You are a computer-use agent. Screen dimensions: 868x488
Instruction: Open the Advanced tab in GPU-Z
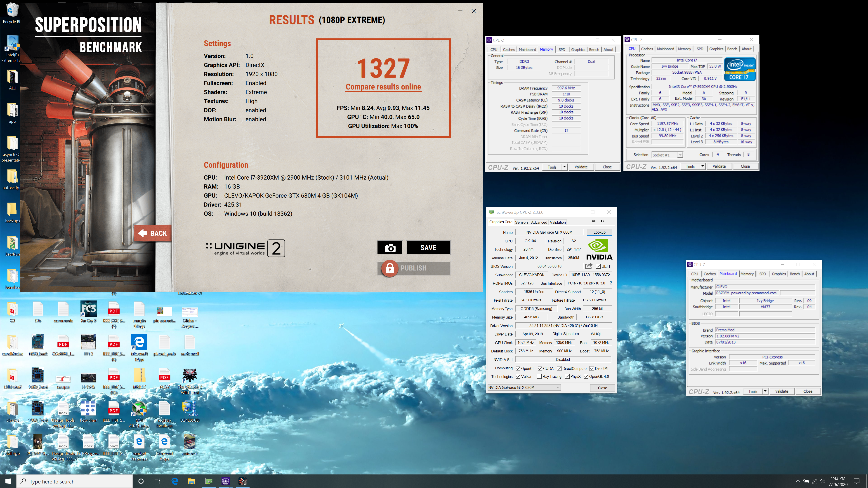click(x=539, y=222)
